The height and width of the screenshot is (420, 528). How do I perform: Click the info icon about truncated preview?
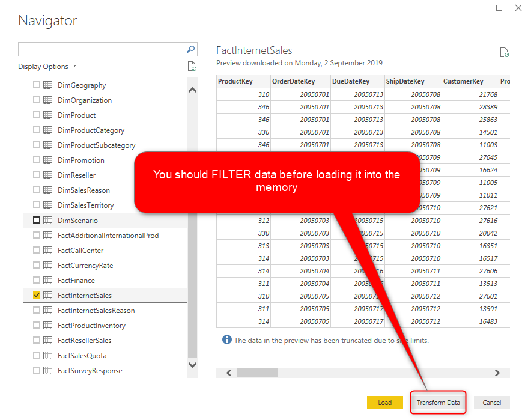pos(226,340)
